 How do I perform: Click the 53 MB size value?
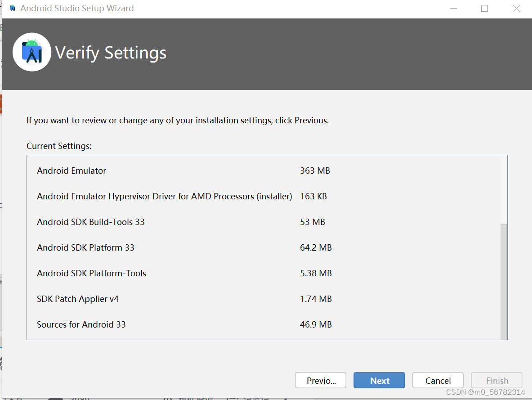pyautogui.click(x=313, y=222)
